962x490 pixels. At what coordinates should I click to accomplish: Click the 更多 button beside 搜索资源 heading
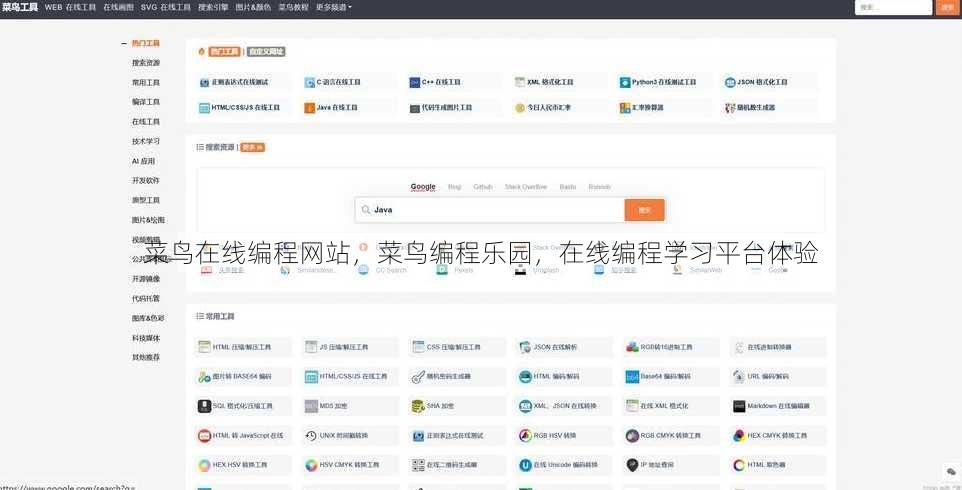[253, 147]
